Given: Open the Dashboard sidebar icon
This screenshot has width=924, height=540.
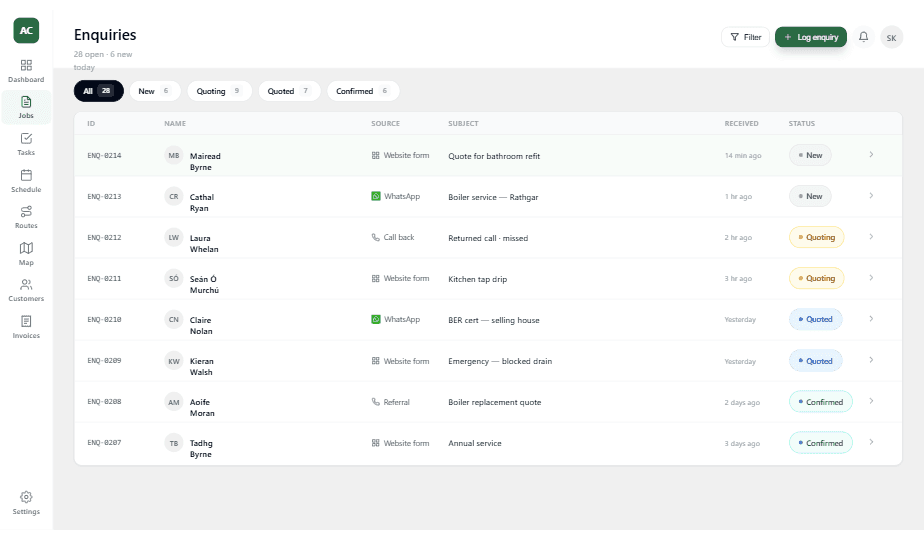Looking at the screenshot, I should click(x=26, y=65).
